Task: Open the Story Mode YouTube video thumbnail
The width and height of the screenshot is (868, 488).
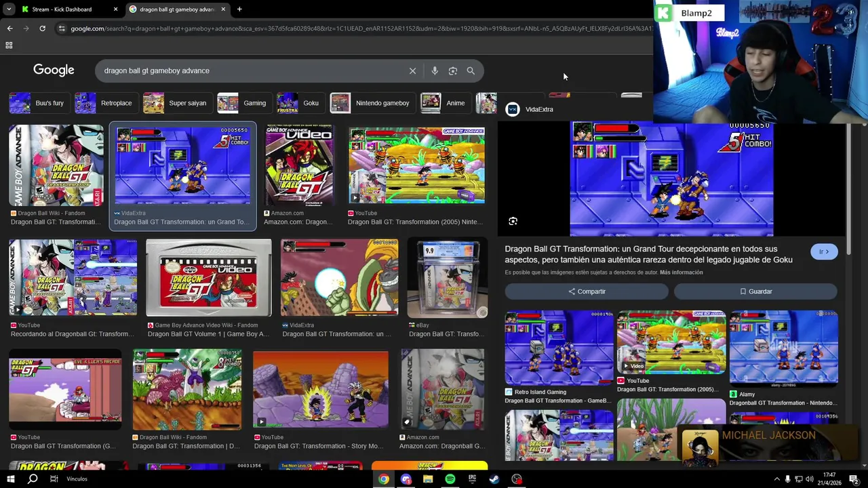Action: point(321,389)
